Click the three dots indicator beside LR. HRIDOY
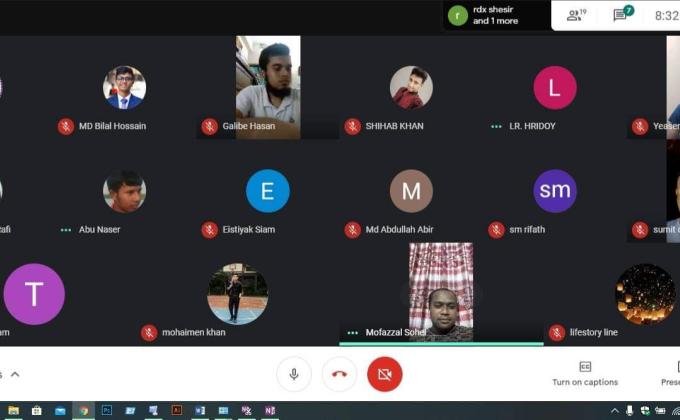 (x=496, y=126)
